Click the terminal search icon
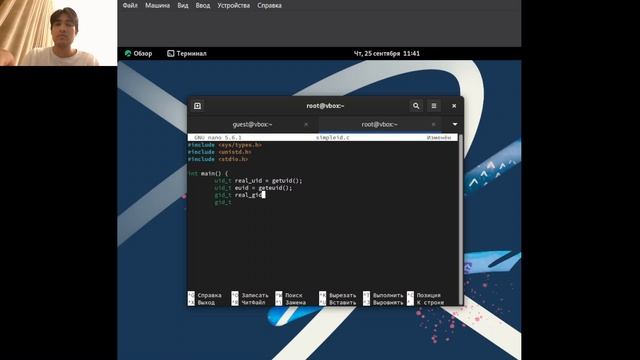640x360 pixels. 416,106
